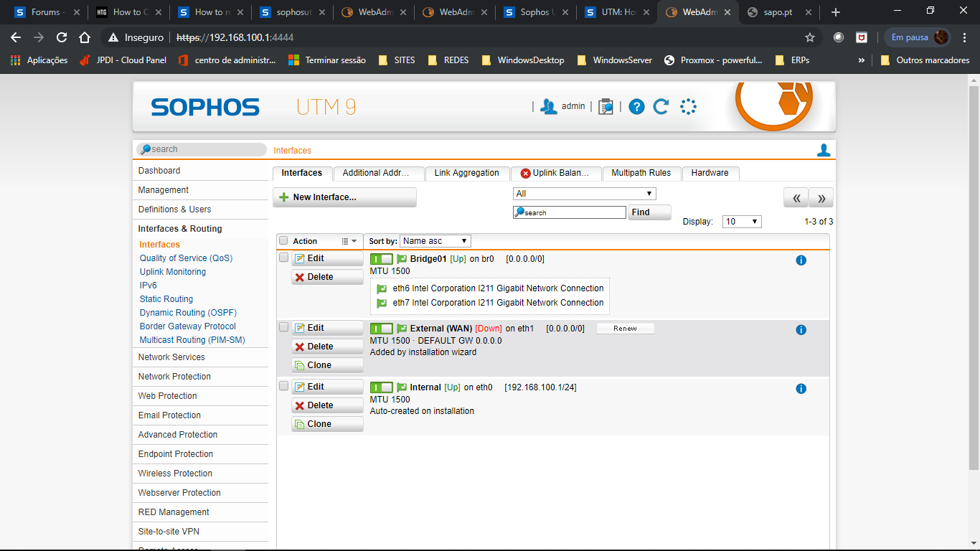
Task: Select the Interfaces tab
Action: pyautogui.click(x=302, y=173)
